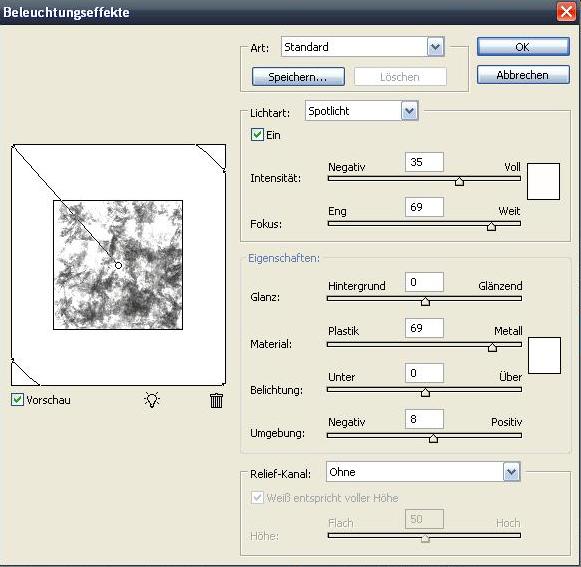Click the trash can delete-light icon
The height and width of the screenshot is (567, 581).
point(216,400)
